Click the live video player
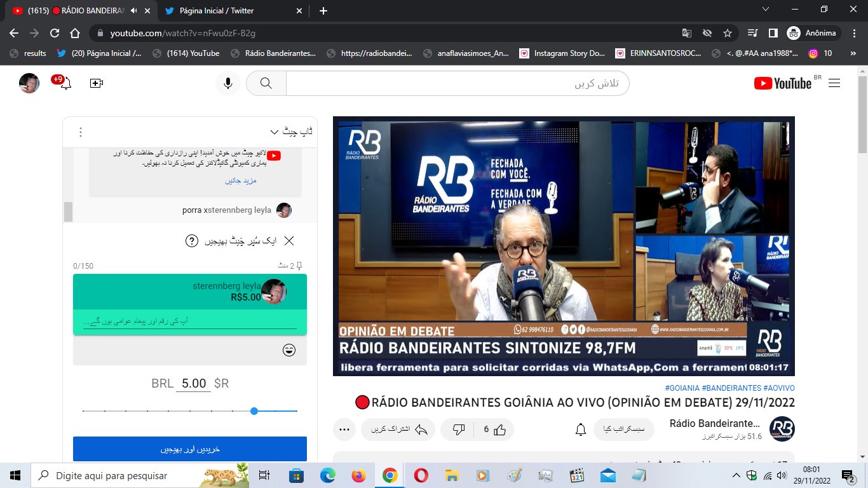868x488 pixels. click(x=564, y=246)
